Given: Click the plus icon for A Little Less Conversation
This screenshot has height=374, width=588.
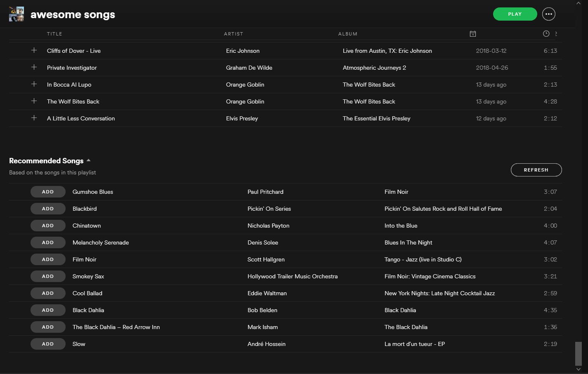Looking at the screenshot, I should click(34, 118).
